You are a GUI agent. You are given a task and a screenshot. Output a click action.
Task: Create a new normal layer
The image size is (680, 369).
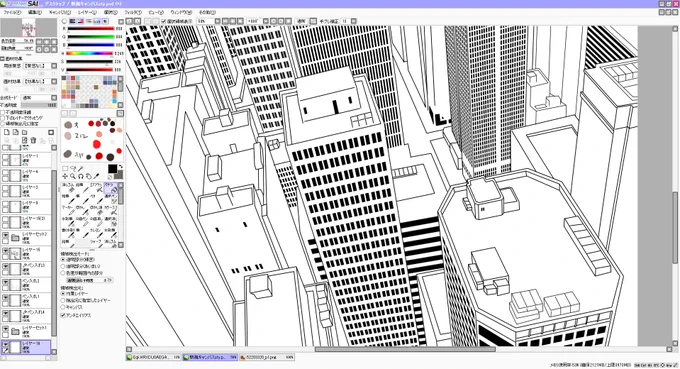tap(7, 132)
